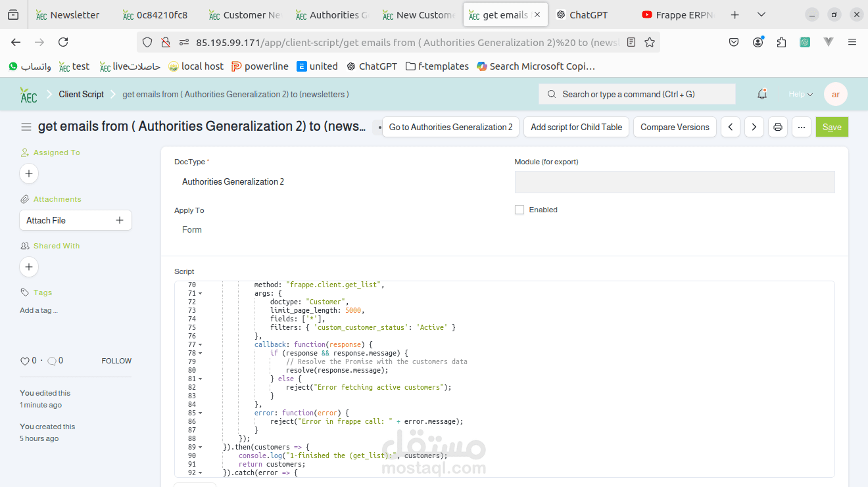
Task: Reload the page with refresh icon
Action: tap(63, 42)
